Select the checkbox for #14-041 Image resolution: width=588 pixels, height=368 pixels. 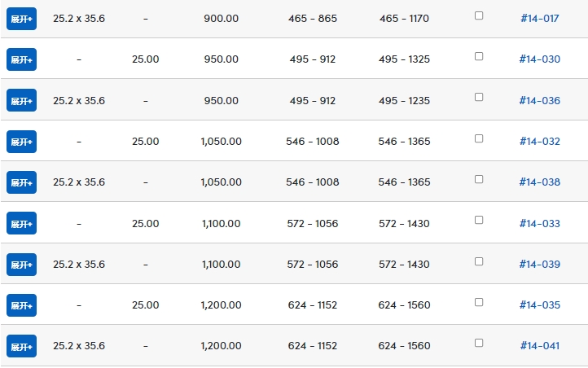click(x=479, y=343)
